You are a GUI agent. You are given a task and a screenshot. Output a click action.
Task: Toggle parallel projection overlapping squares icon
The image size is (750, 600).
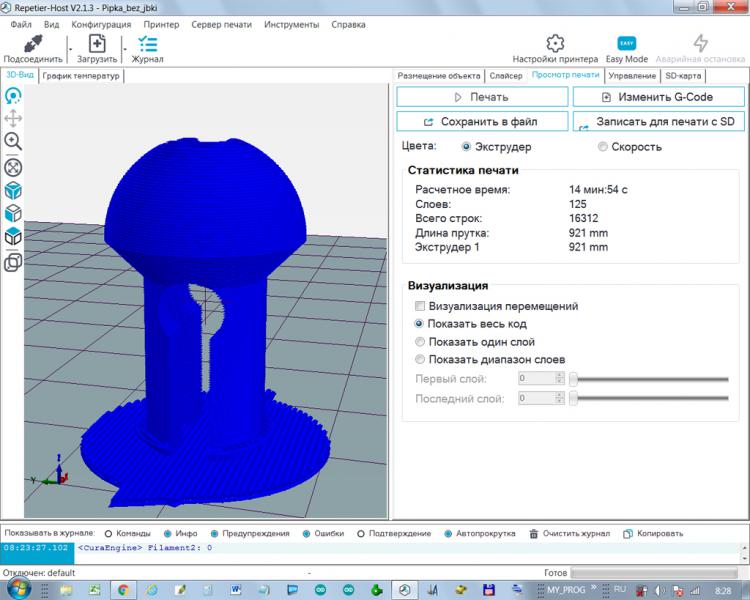click(x=14, y=262)
